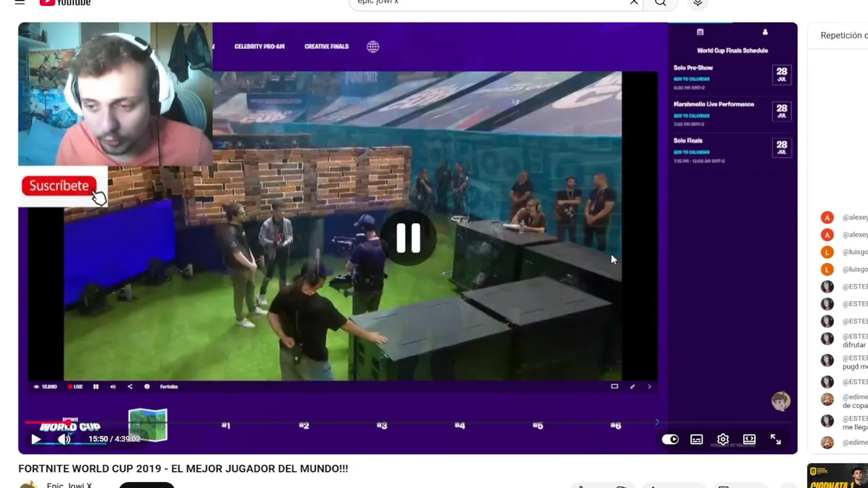
Task: Open the 'Repetición' chat replay header
Action: [844, 35]
